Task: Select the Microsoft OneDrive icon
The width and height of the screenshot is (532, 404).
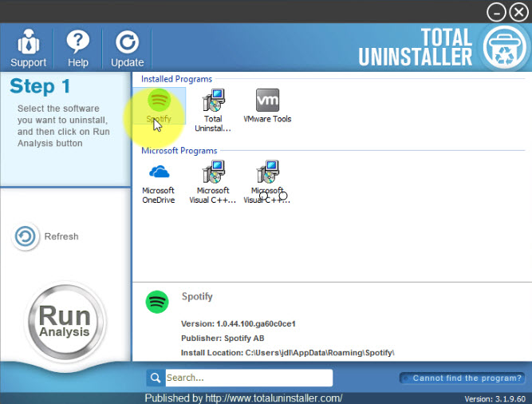Action: pos(159,183)
